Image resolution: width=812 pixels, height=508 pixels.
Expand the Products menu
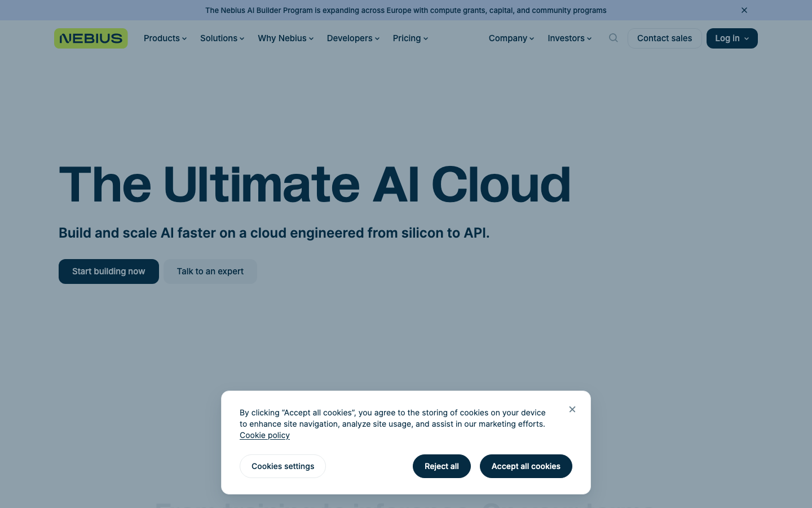(x=165, y=38)
